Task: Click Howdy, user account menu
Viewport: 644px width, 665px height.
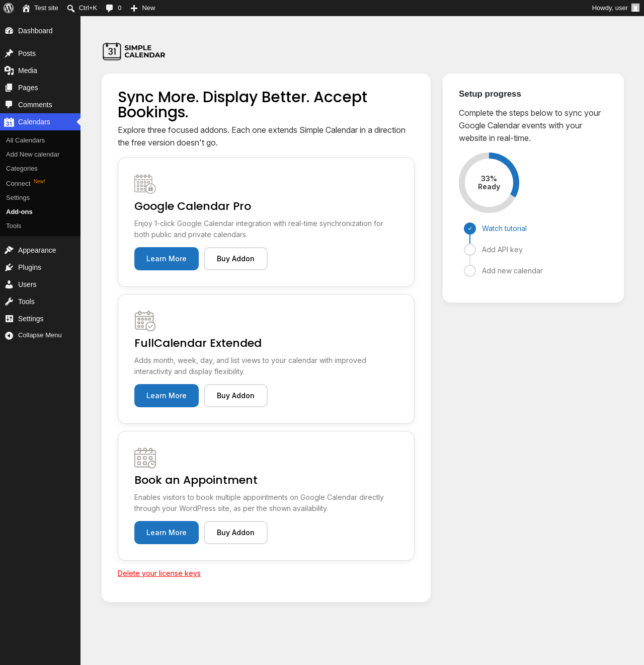Action: tap(615, 8)
